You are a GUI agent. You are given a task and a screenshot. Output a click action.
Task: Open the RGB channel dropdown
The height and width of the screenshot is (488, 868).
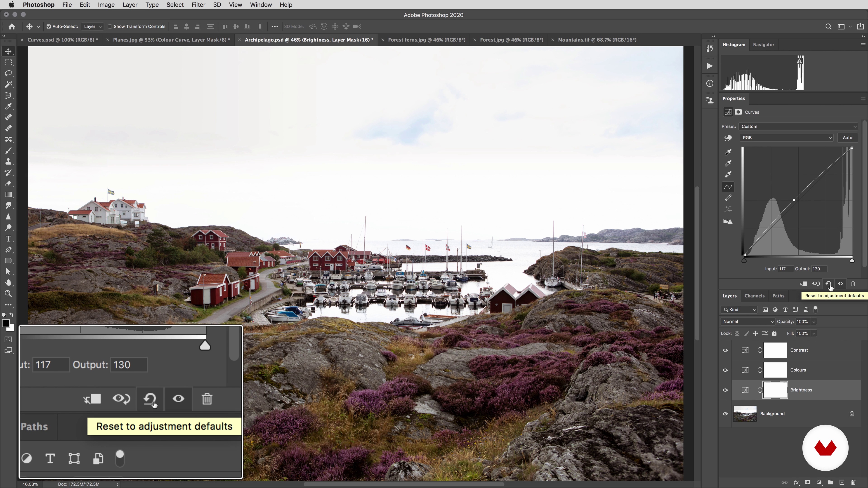click(786, 138)
